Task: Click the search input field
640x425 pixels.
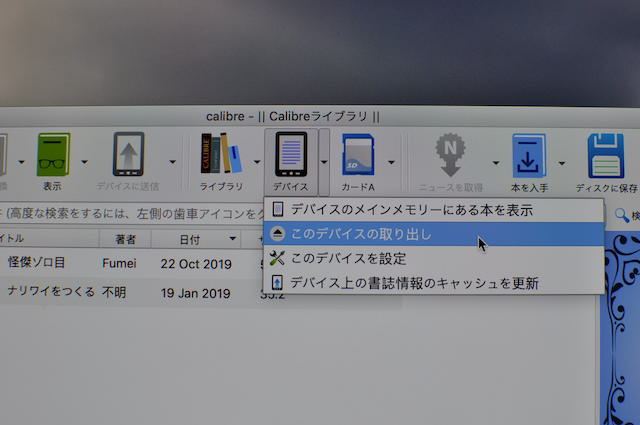Action: (x=132, y=214)
